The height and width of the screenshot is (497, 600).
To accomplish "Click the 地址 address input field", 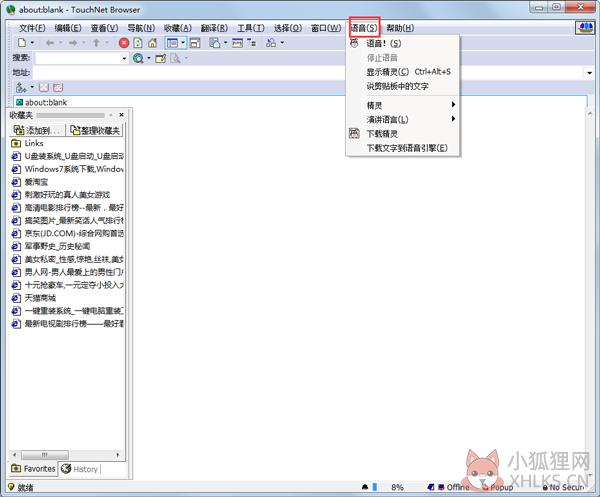I will [308, 73].
